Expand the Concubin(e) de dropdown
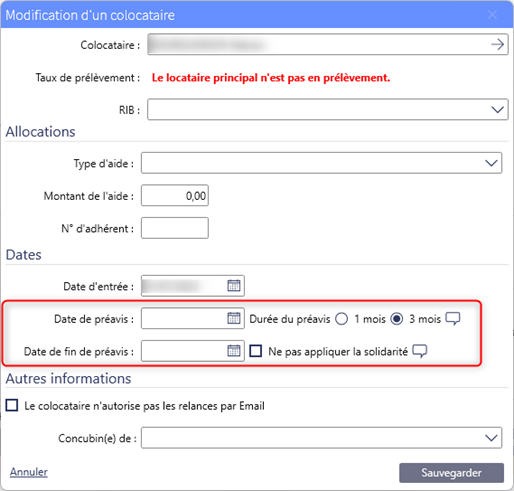This screenshot has width=514, height=491. (321, 438)
